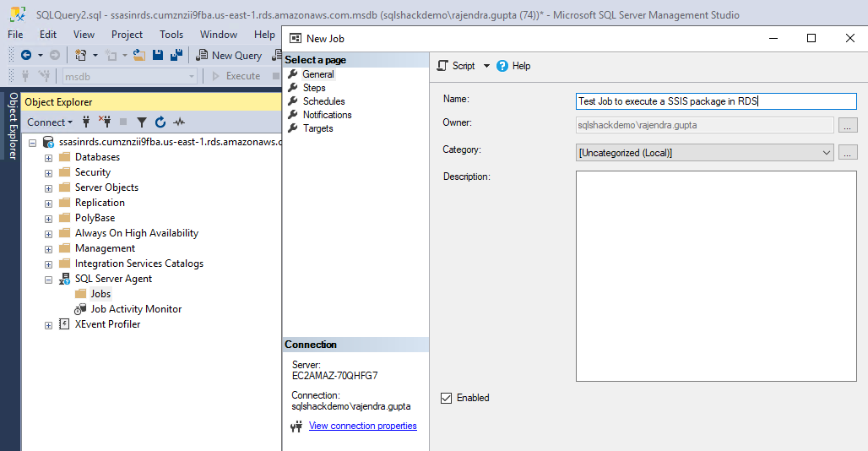Open the Tools menu
Screen dimensions: 868x451
pos(171,35)
